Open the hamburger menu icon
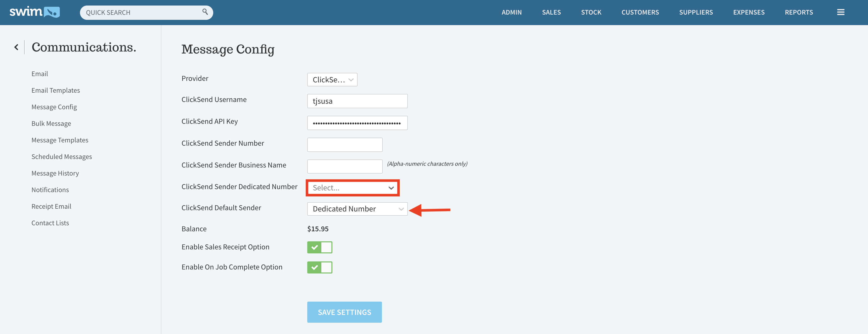868x334 pixels. (x=840, y=12)
